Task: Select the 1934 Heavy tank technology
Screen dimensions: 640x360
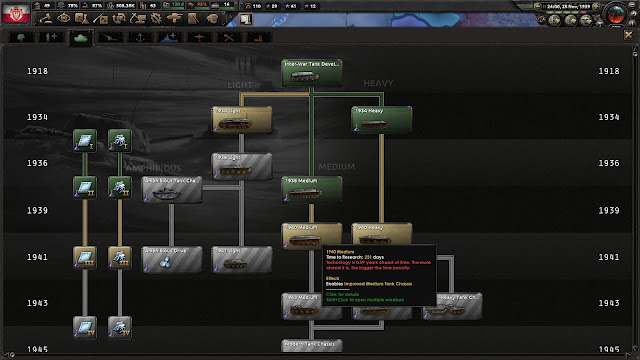Action: point(382,120)
